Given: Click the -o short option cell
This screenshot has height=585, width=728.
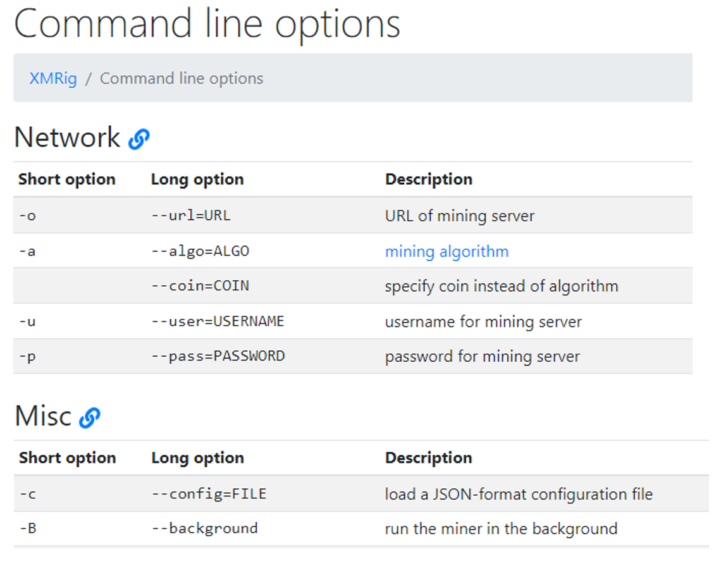Looking at the screenshot, I should (27, 216).
